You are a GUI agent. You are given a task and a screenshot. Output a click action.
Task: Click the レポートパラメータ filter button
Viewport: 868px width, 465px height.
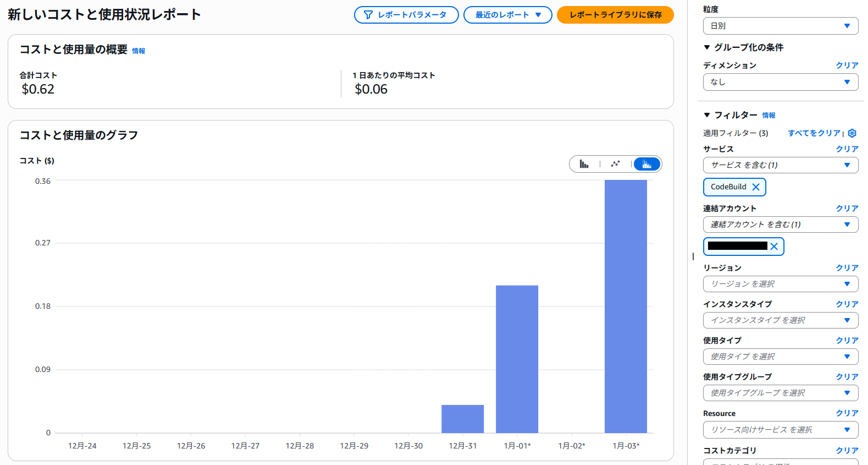pyautogui.click(x=406, y=15)
